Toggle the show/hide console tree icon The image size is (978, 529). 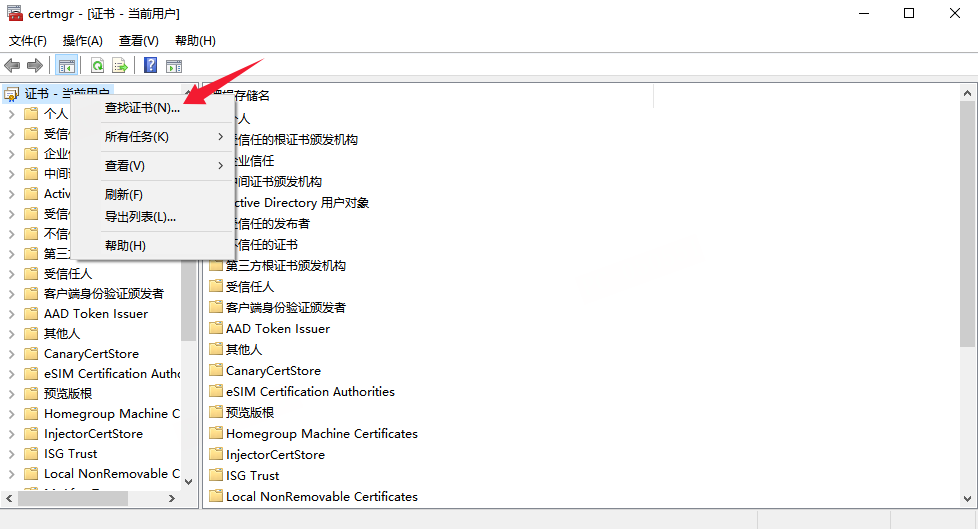(66, 66)
